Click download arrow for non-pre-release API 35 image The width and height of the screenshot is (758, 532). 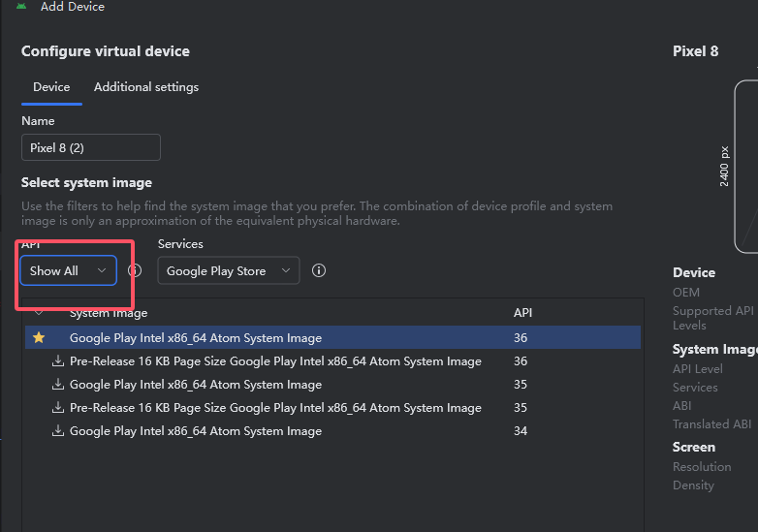(x=58, y=385)
